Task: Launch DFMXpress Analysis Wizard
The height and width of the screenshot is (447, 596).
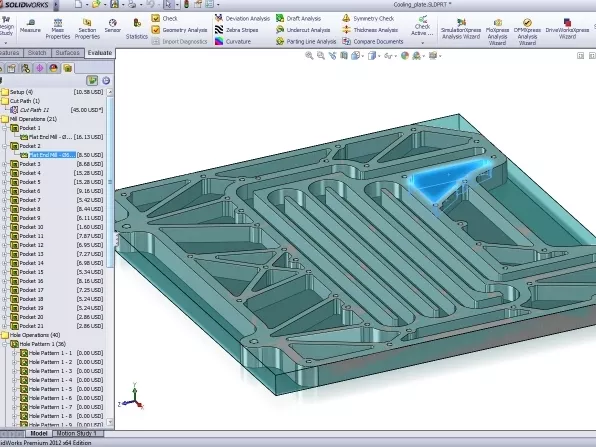Action: (x=527, y=32)
